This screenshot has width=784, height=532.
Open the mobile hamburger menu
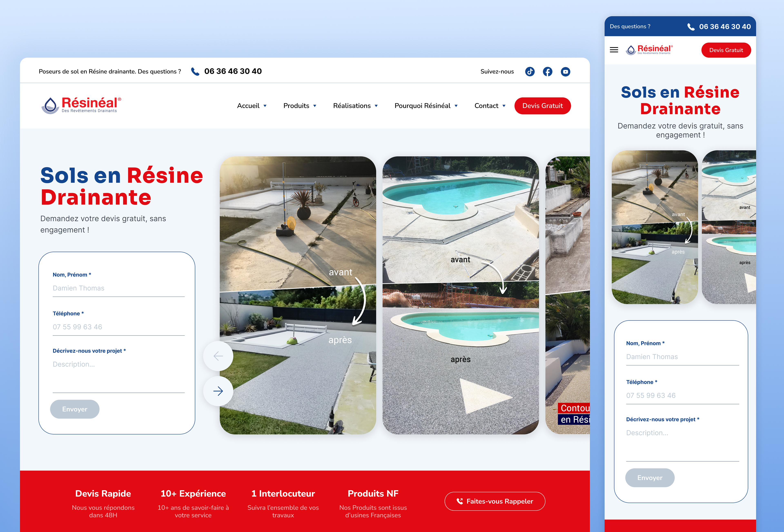click(614, 50)
